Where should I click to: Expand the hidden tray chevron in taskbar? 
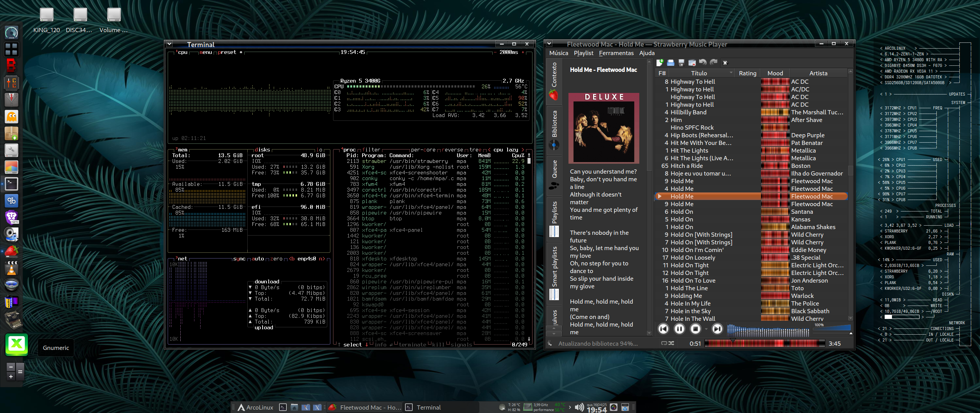570,407
